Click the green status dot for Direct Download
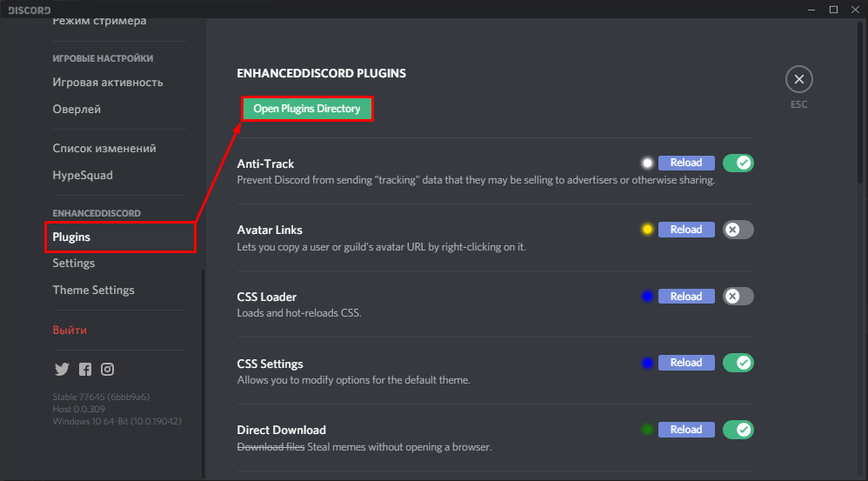 (647, 430)
